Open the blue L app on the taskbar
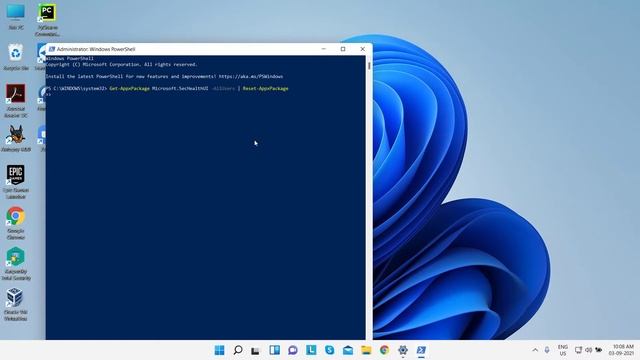 [x=311, y=350]
